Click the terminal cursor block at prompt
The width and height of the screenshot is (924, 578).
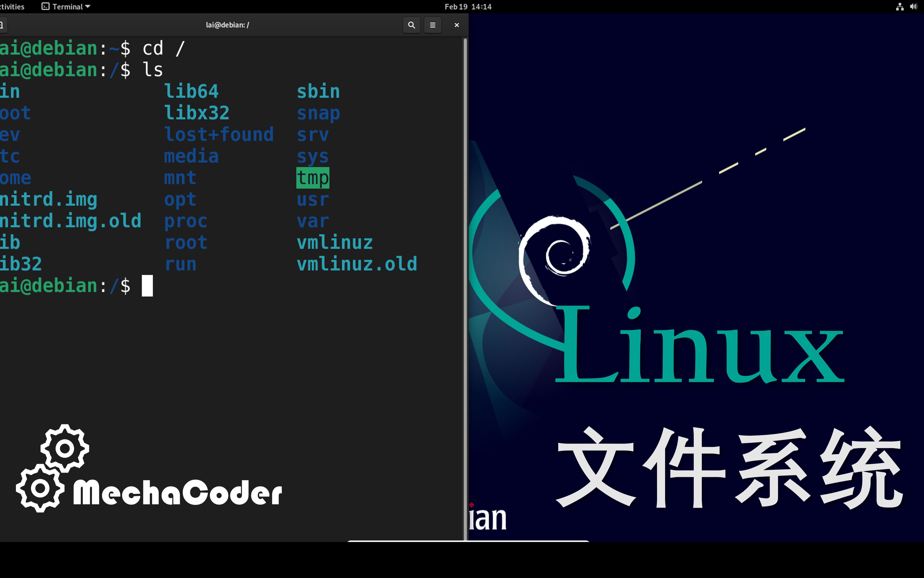click(147, 286)
